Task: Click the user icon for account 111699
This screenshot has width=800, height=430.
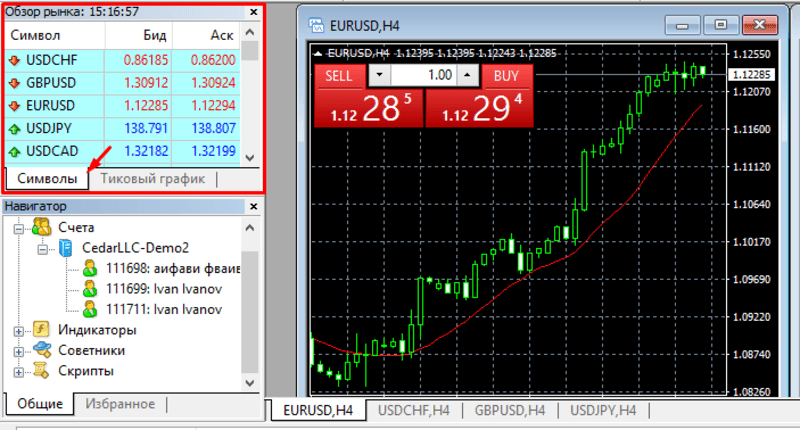Action: [90, 289]
